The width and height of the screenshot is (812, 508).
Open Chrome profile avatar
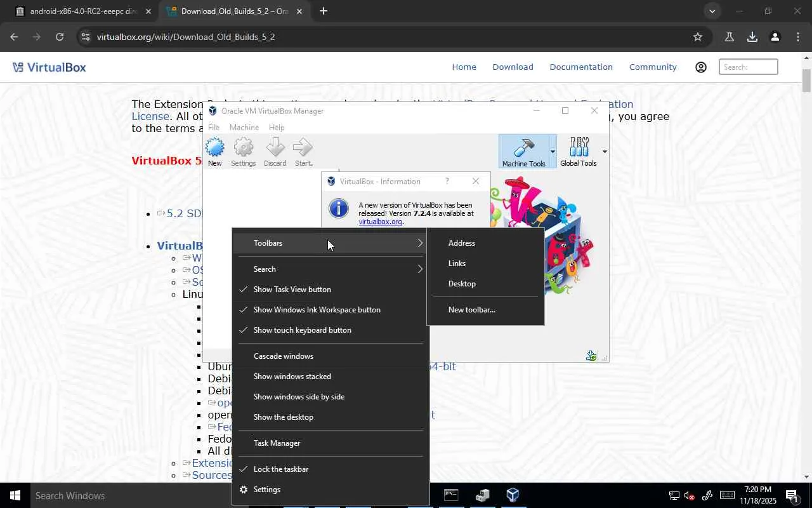coord(775,37)
